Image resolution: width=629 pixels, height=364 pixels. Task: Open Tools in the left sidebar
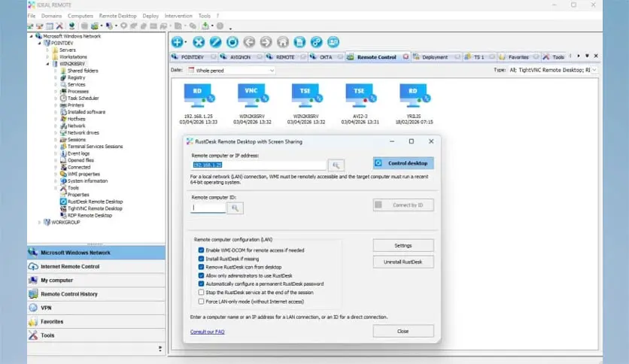coord(96,335)
